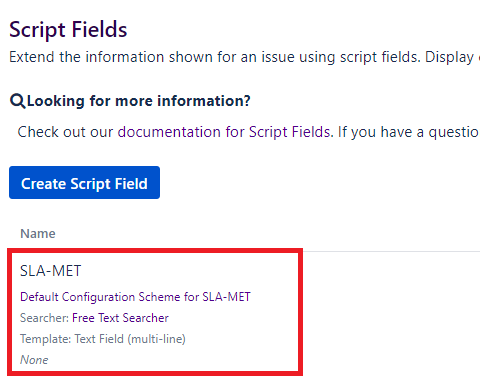Click the Check out our text

tap(65, 132)
